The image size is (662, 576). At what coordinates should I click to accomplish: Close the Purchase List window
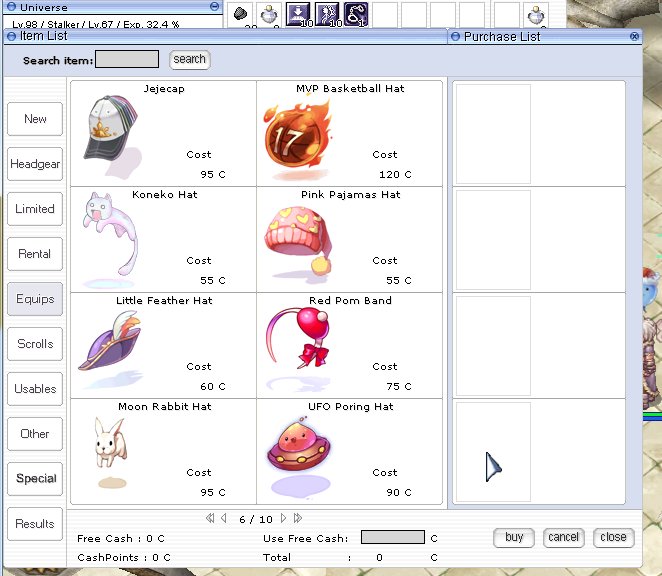click(x=634, y=36)
